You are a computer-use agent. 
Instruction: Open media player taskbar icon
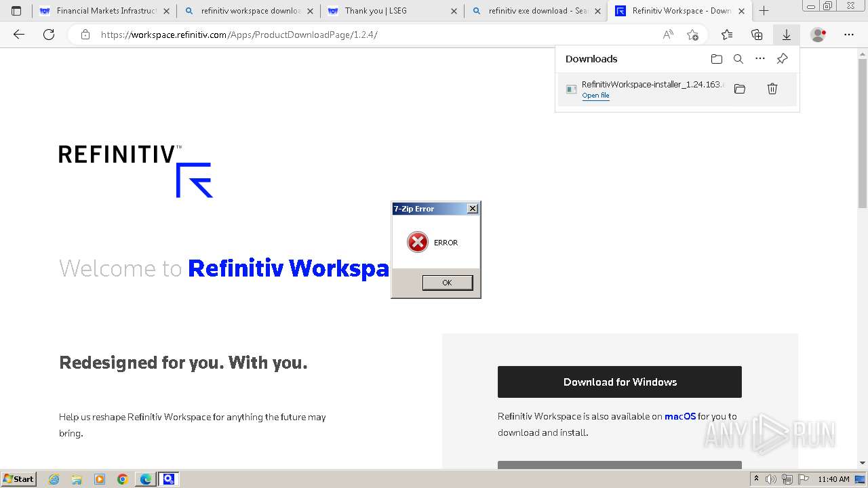click(100, 479)
